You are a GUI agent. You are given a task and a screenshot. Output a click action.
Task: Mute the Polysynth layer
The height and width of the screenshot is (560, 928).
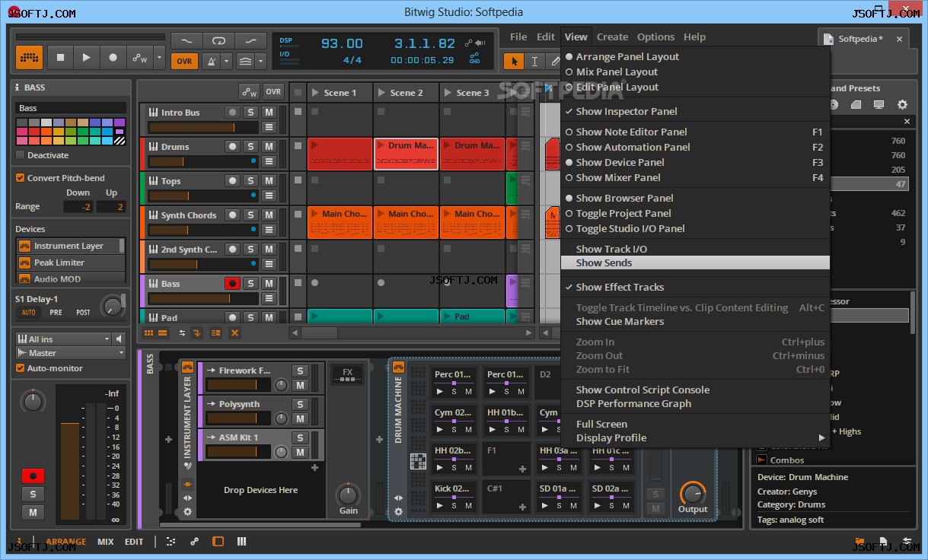[x=300, y=418]
